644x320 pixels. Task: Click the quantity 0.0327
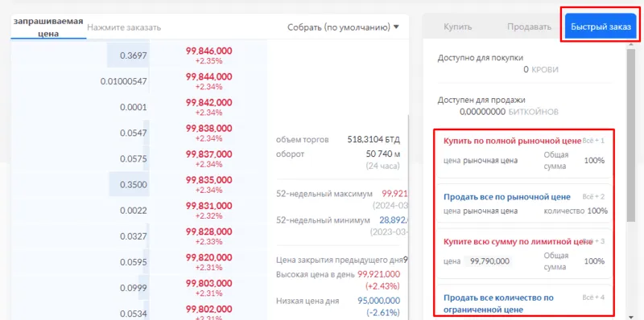click(x=133, y=236)
